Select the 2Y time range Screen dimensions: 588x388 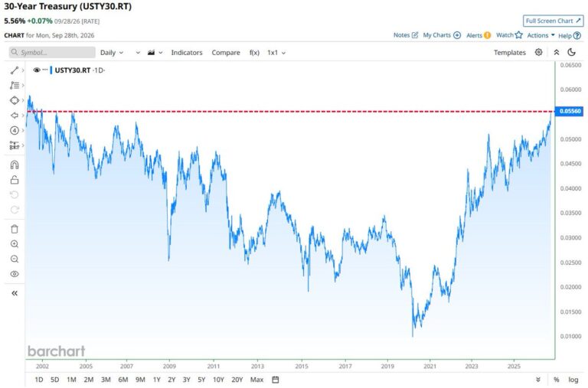pos(171,380)
